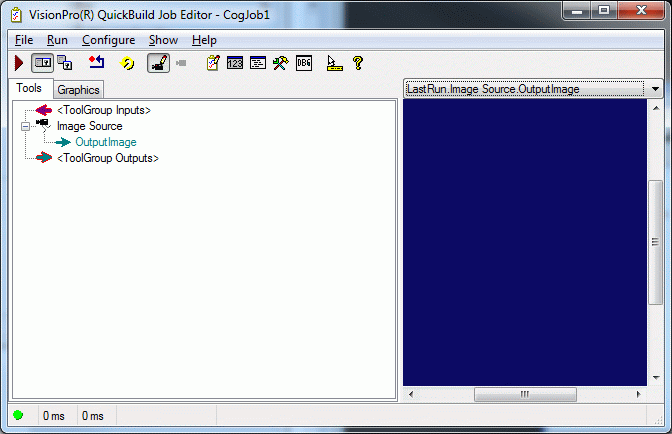Click the overlapping floating windows icon
Image resolution: width=672 pixels, height=434 pixels.
coord(65,63)
